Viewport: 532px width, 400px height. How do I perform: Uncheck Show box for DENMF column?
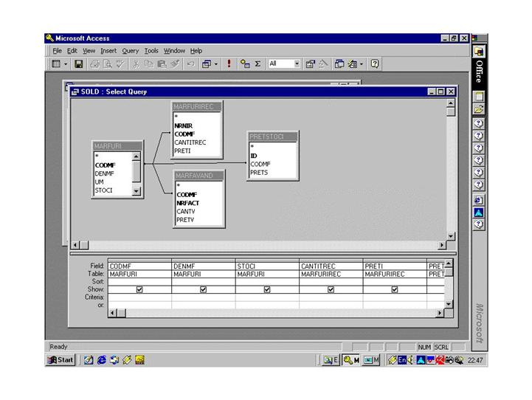[x=203, y=290]
